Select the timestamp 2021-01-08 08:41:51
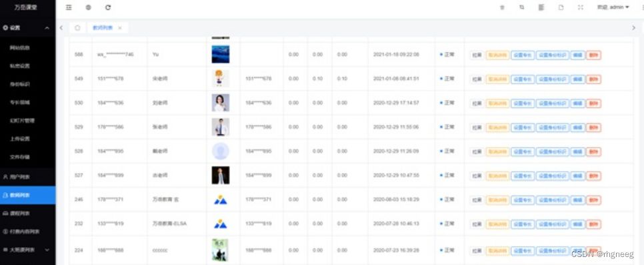 coord(396,78)
